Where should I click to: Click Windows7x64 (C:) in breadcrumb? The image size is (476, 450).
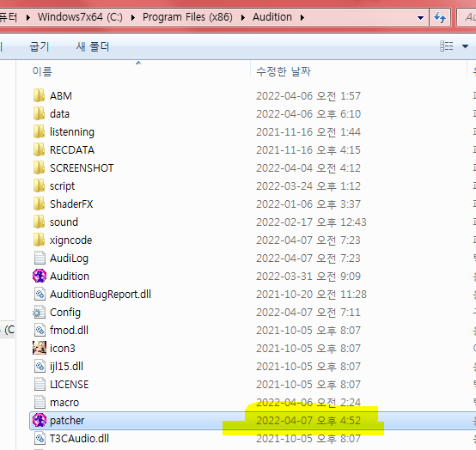point(80,17)
